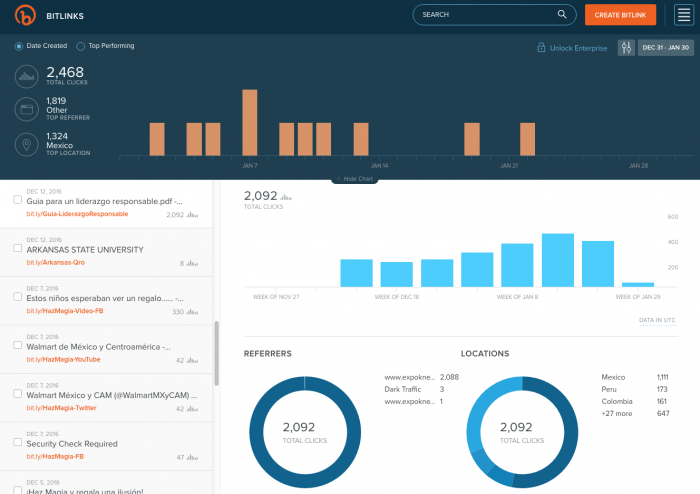Click the tallest orange bar near JAN 7
Image resolution: width=700 pixels, height=494 pixels.
[x=250, y=122]
